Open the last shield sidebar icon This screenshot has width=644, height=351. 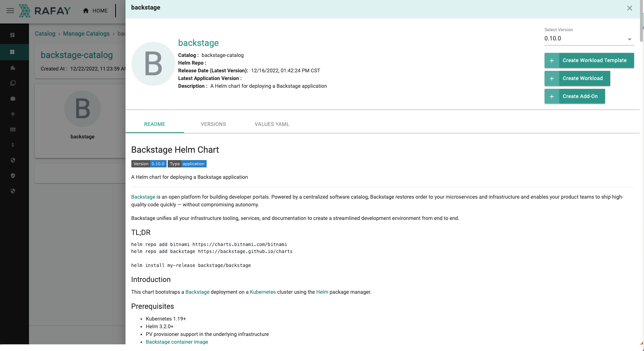coord(12,191)
